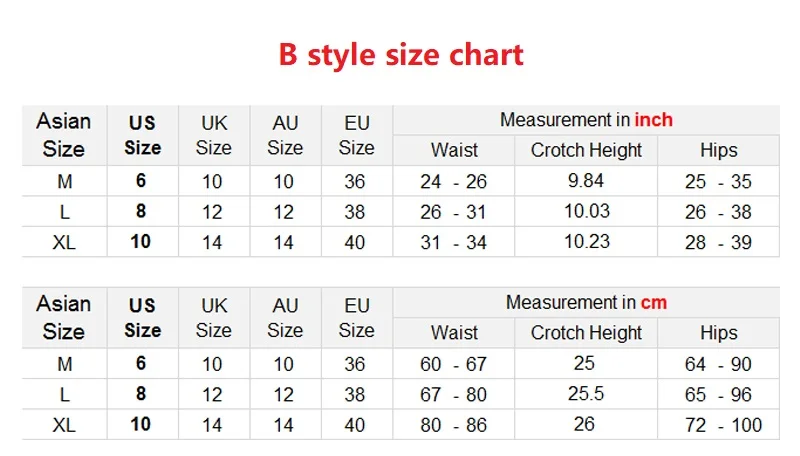This screenshot has height=456, width=800.
Task: Click the 28 - 39 hips cell
Action: 718,242
